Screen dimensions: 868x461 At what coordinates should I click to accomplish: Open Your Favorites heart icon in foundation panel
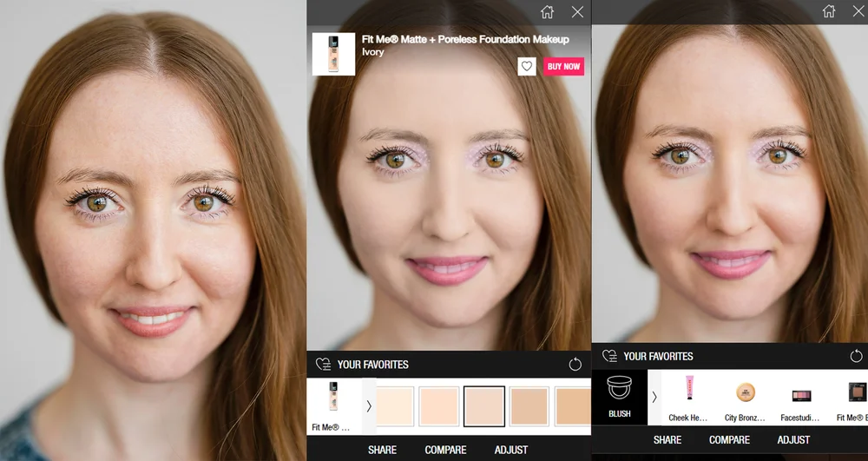323,364
